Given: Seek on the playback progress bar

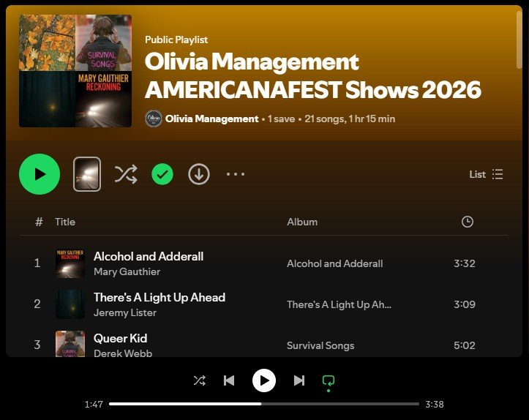Looking at the screenshot, I should 264,404.
